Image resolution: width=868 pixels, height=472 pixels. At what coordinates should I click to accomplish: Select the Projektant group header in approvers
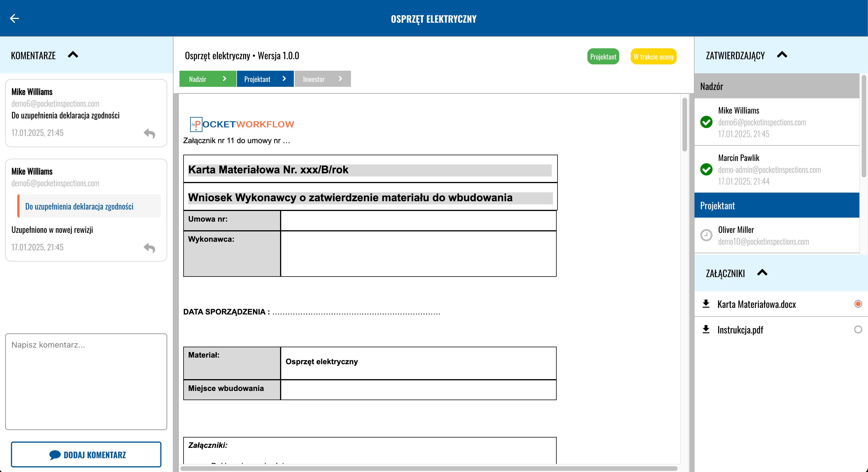[777, 205]
